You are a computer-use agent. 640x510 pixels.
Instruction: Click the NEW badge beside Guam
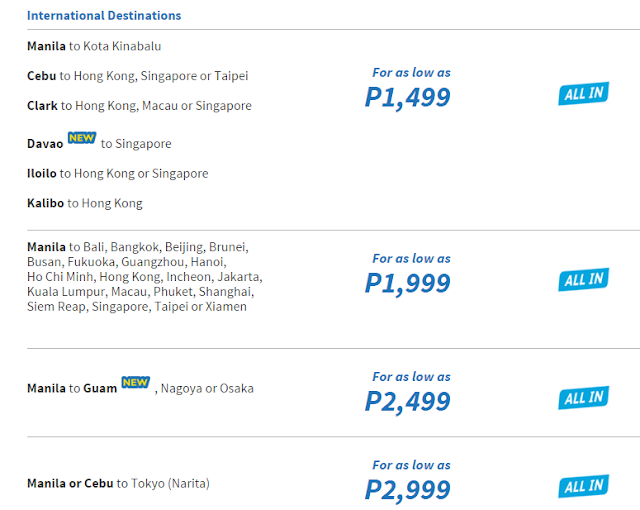(136, 382)
